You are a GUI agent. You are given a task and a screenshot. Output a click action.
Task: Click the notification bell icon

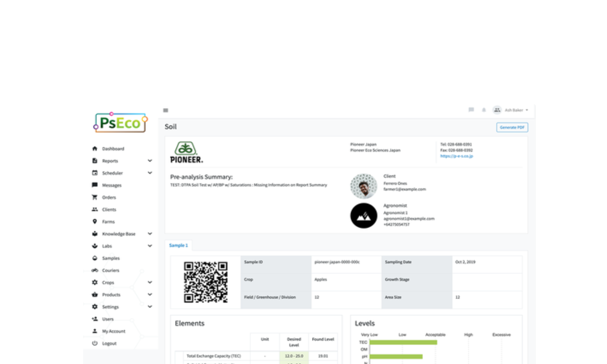click(x=484, y=110)
